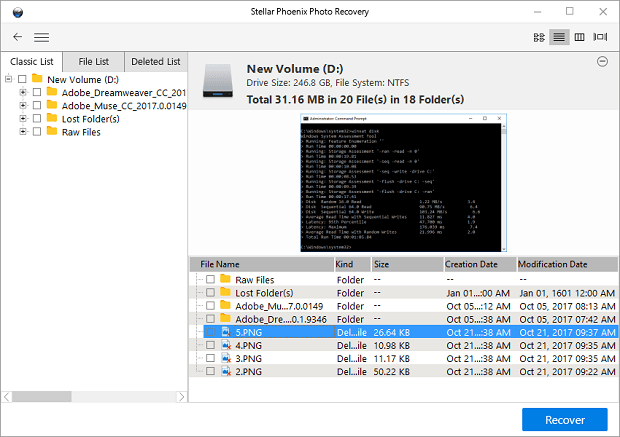Check Adobe_Muse_CC tree checkbox
Viewport: 620px width, 437px height.
37,105
